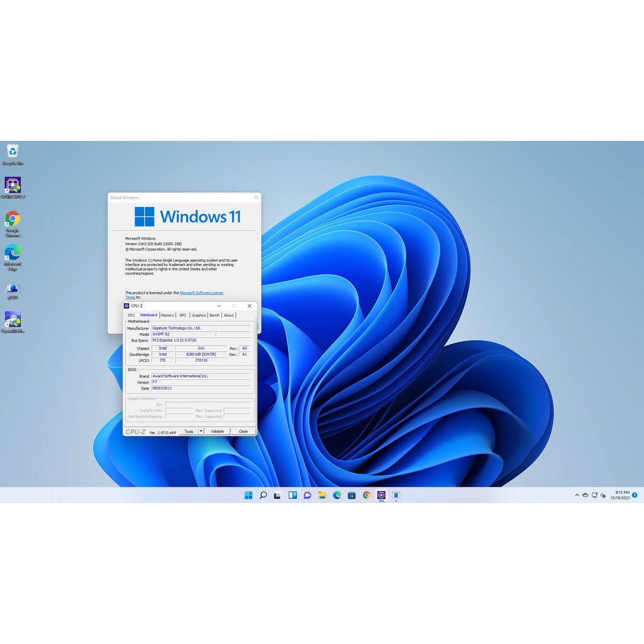Open Microsoft Store from the taskbar
This screenshot has height=644, width=644.
[352, 495]
